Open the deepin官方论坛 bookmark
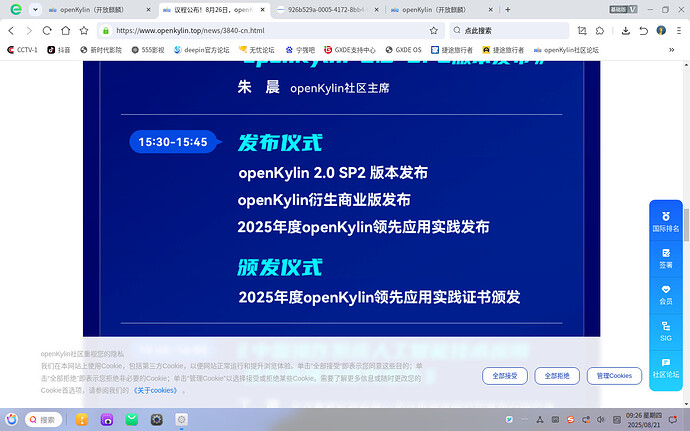The height and width of the screenshot is (431, 690). pyautogui.click(x=202, y=50)
